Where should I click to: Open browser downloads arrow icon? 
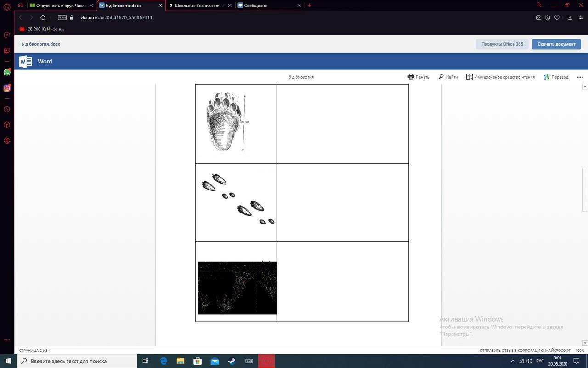(570, 17)
